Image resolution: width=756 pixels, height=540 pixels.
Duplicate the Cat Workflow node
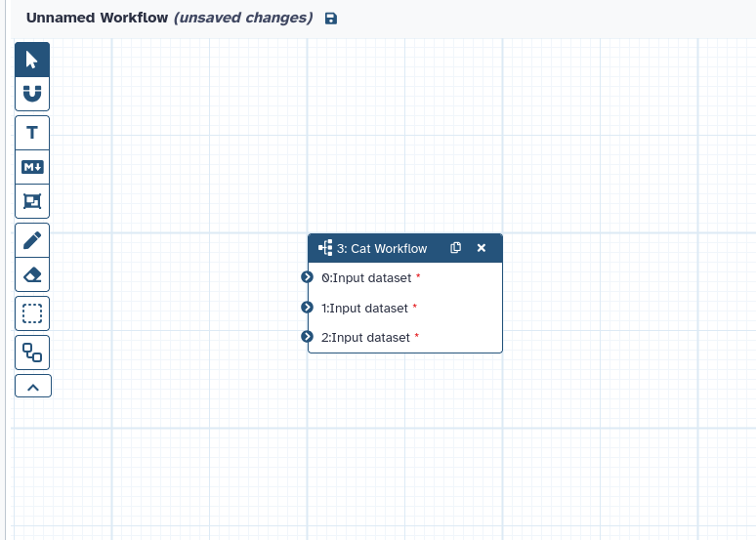click(x=455, y=248)
